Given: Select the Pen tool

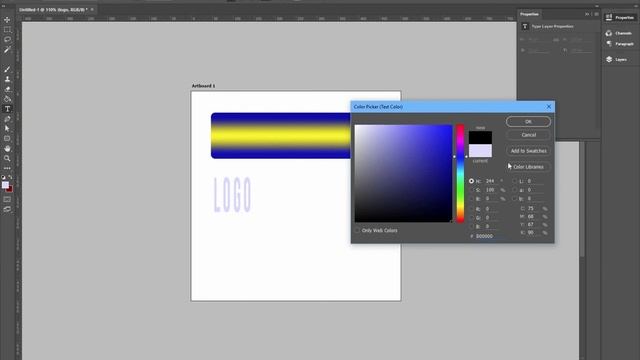Looking at the screenshot, I should pos(7,119).
